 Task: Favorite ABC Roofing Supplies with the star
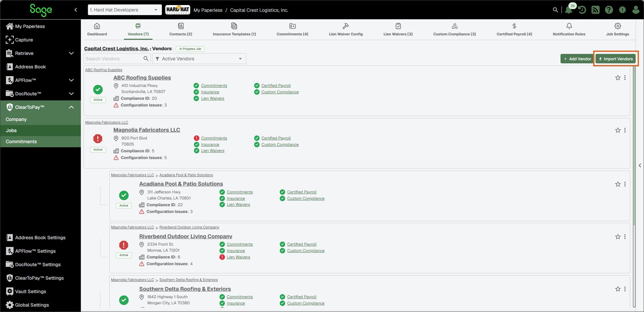618,78
